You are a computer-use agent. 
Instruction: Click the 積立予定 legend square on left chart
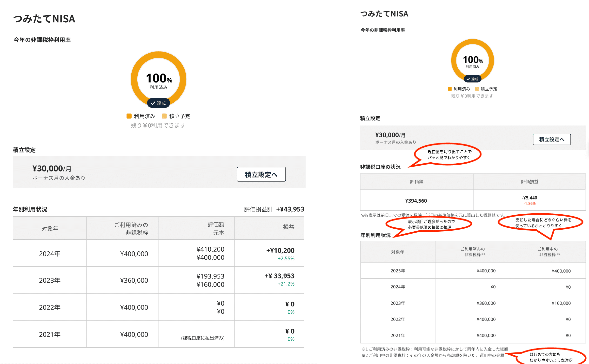pos(164,116)
